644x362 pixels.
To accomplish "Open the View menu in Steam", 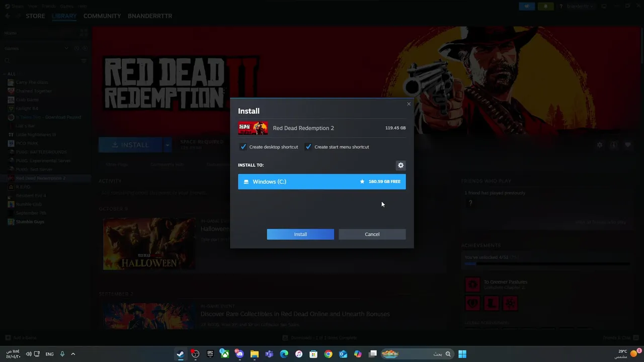I will (32, 7).
